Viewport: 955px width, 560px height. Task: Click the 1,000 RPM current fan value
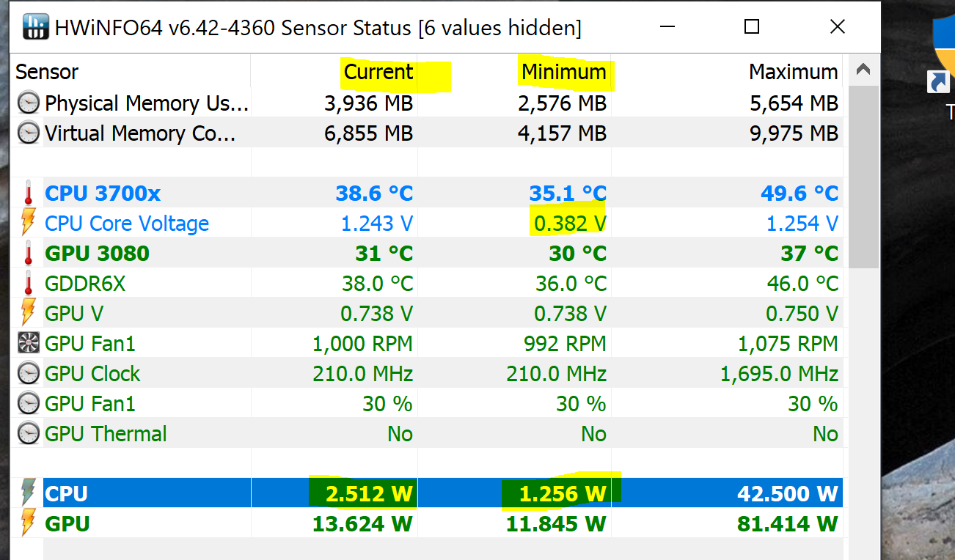click(x=363, y=344)
